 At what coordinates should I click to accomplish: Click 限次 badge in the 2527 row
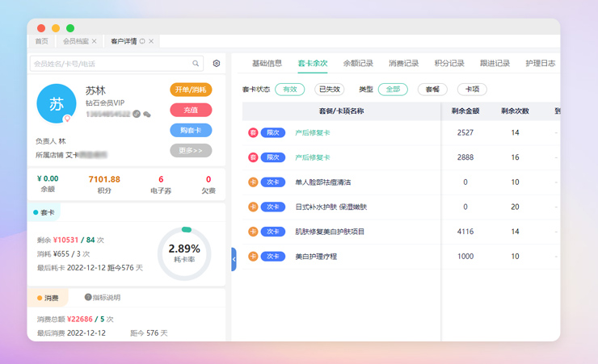(x=272, y=132)
